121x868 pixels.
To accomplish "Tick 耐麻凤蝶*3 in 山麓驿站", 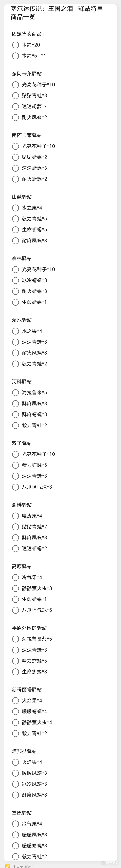I will pos(15,241).
